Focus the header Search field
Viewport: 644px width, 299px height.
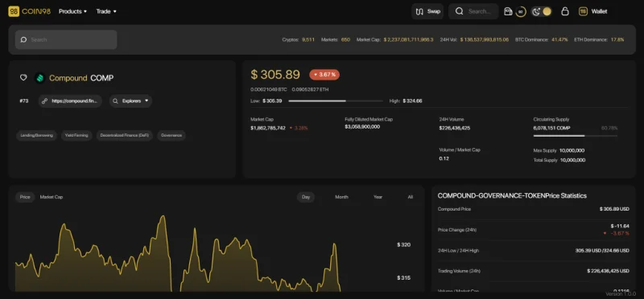pyautogui.click(x=473, y=11)
